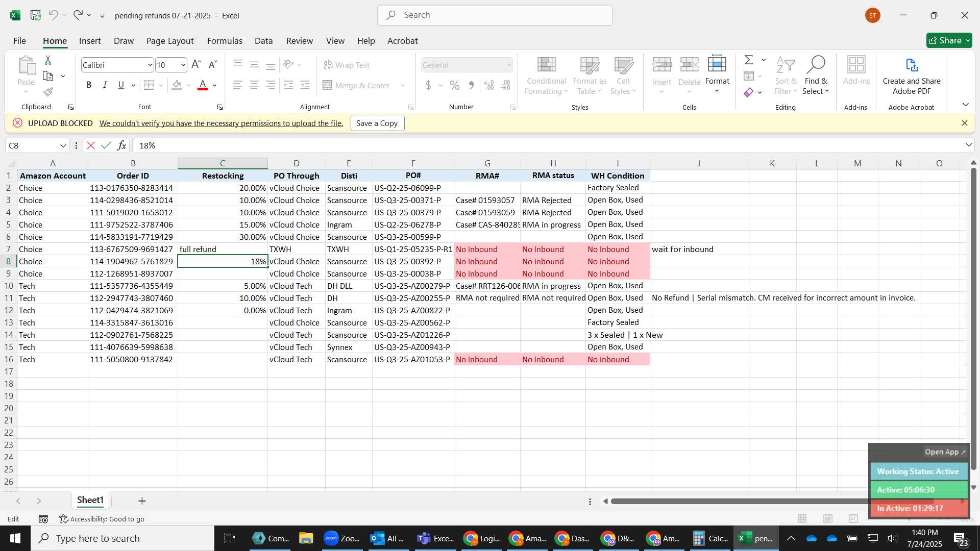Open Cell Styles gallery
Viewport: 980px width, 551px height.
point(623,76)
